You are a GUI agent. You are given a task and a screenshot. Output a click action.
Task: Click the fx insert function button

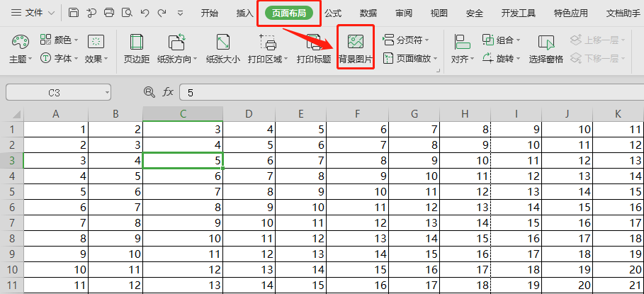click(168, 92)
